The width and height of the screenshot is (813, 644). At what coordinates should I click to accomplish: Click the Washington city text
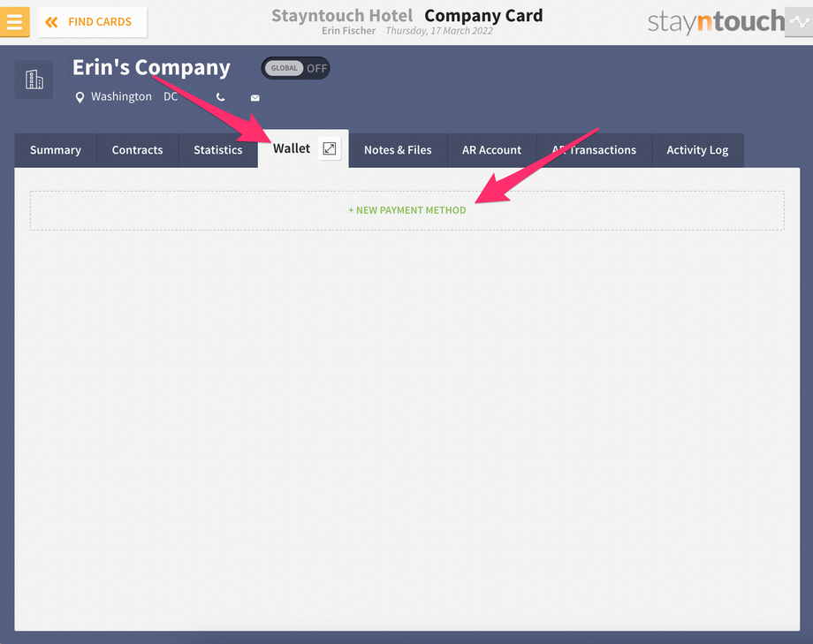tap(121, 97)
